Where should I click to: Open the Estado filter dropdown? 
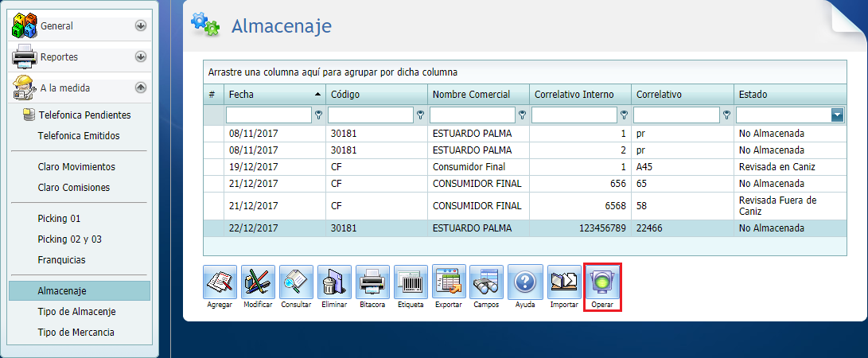(x=837, y=115)
